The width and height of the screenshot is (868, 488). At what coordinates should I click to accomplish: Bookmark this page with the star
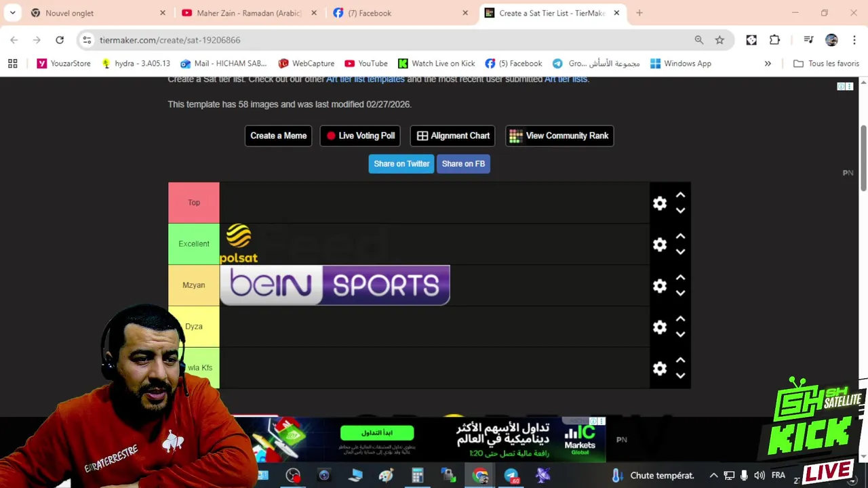(x=719, y=40)
